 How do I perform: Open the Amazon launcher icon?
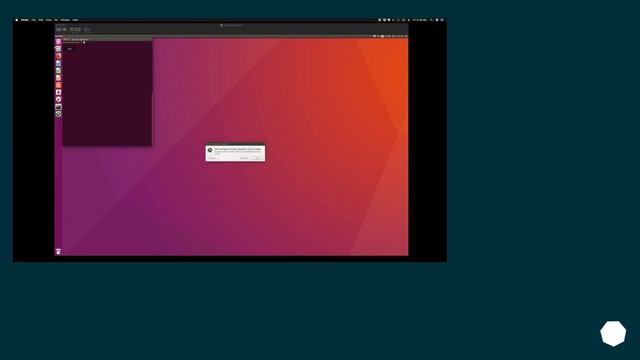point(58,92)
